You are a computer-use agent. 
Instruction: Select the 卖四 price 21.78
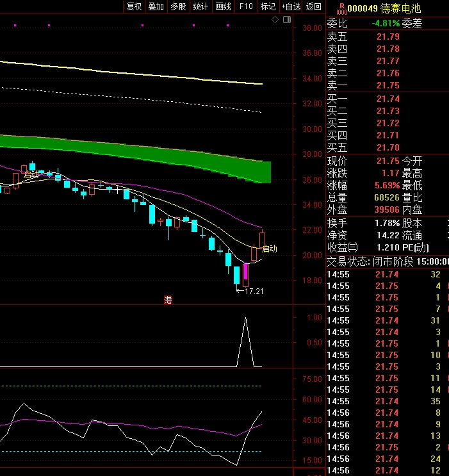pyautogui.click(x=388, y=49)
